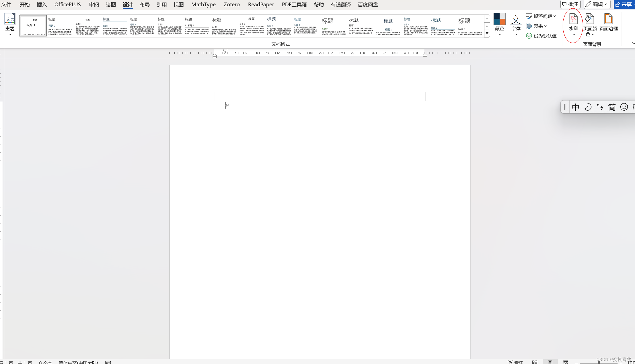Move the style gallery down one row
This screenshot has width=635, height=364.
[487, 26]
